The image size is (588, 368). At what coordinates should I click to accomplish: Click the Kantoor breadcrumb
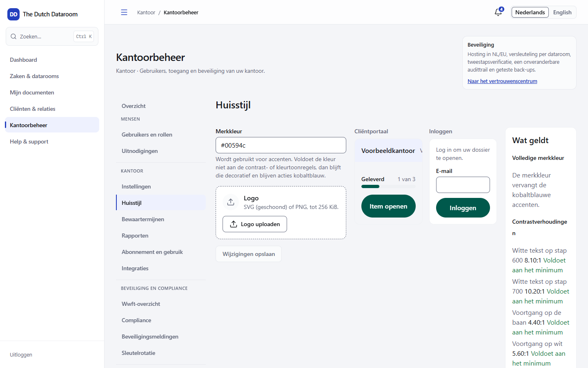point(146,12)
